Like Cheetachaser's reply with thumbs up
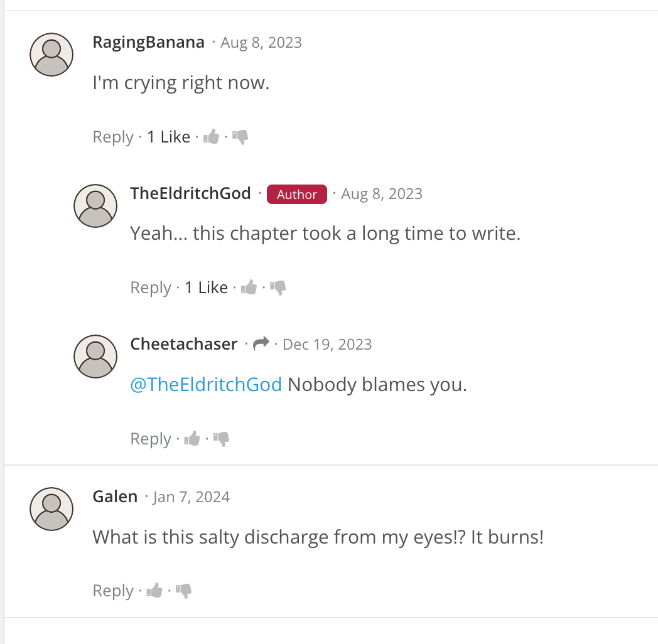658x644 pixels. (193, 439)
